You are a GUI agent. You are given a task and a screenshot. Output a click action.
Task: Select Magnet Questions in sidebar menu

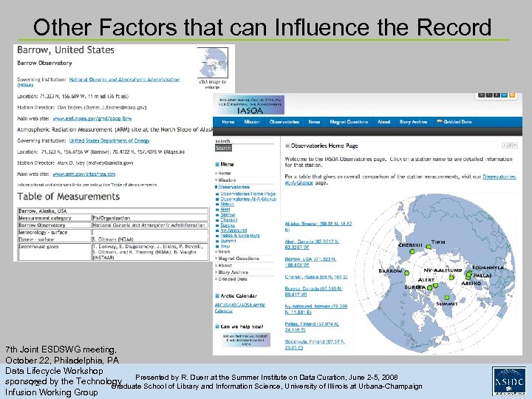[239, 259]
